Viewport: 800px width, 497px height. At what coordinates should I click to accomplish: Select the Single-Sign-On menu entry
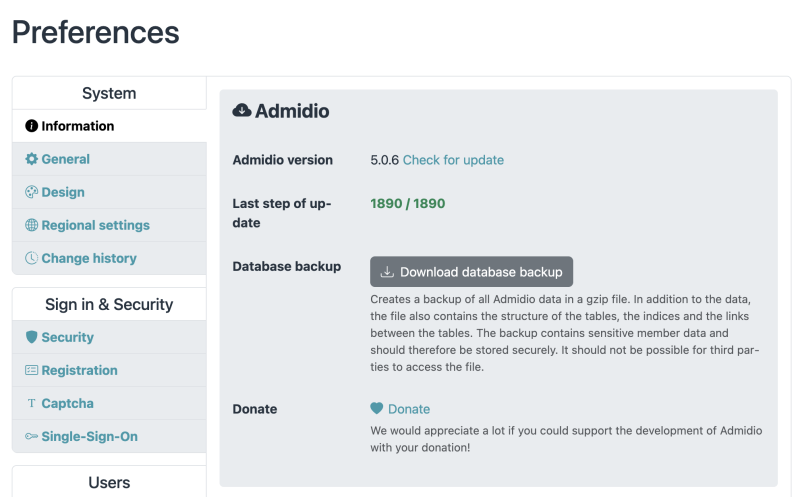89,436
